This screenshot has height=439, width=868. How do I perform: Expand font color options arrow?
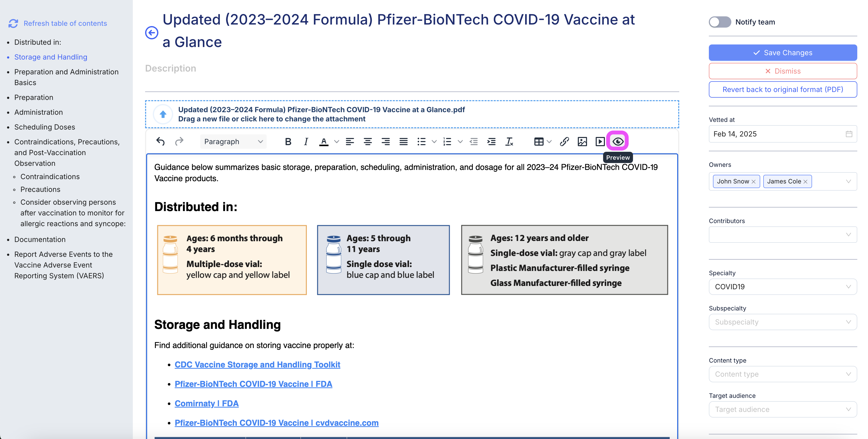[336, 142]
